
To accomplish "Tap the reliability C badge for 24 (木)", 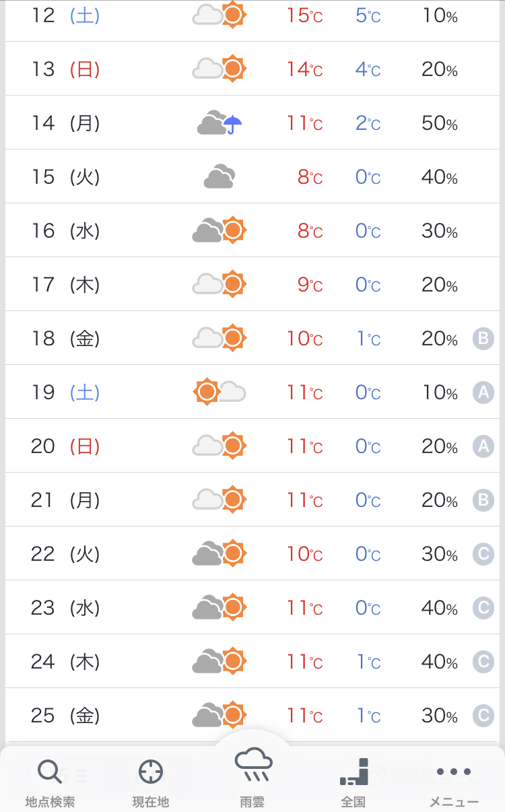I will point(483,662).
